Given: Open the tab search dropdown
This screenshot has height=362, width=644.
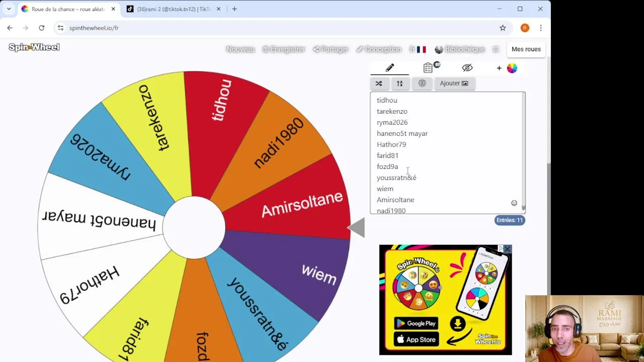Looking at the screenshot, I should click(9, 9).
